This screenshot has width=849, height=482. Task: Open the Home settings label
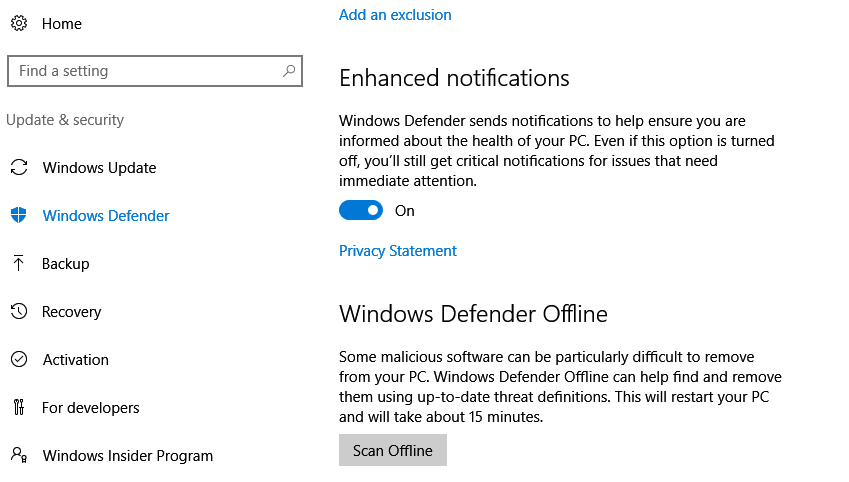pos(62,24)
